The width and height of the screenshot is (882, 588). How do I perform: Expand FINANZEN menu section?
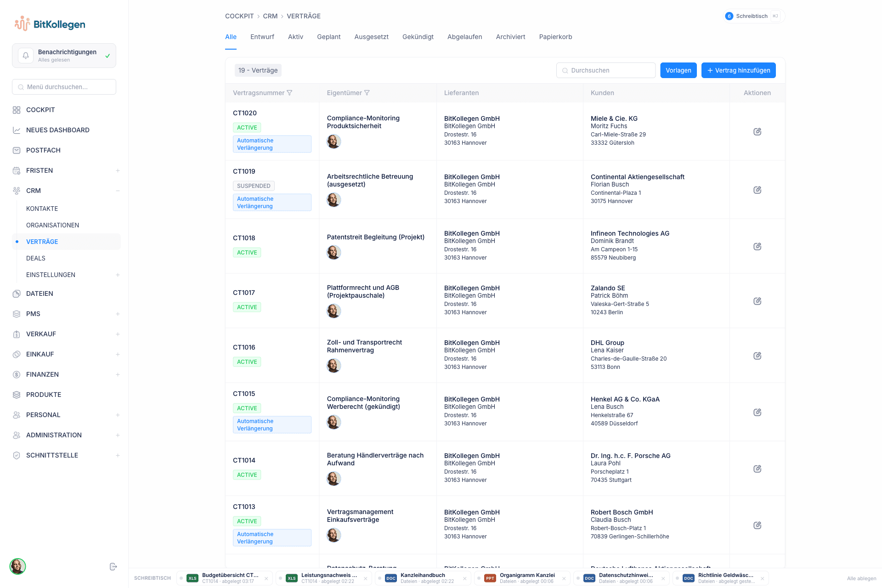tap(118, 374)
